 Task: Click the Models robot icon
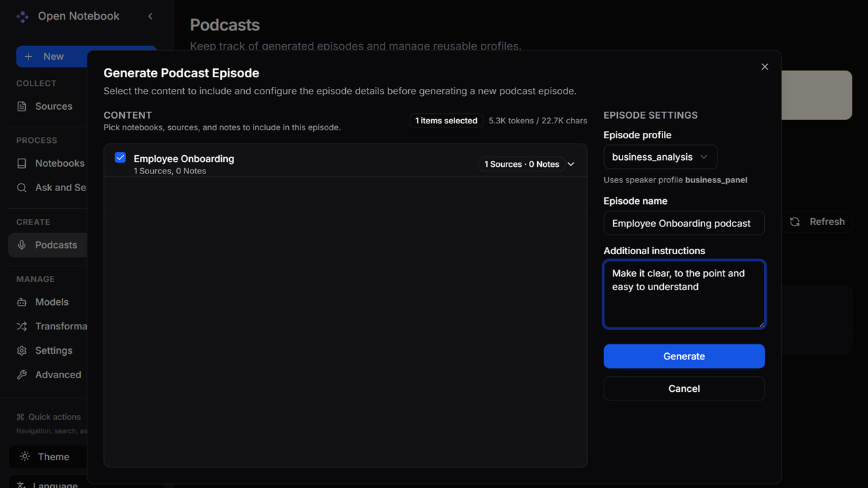22,302
